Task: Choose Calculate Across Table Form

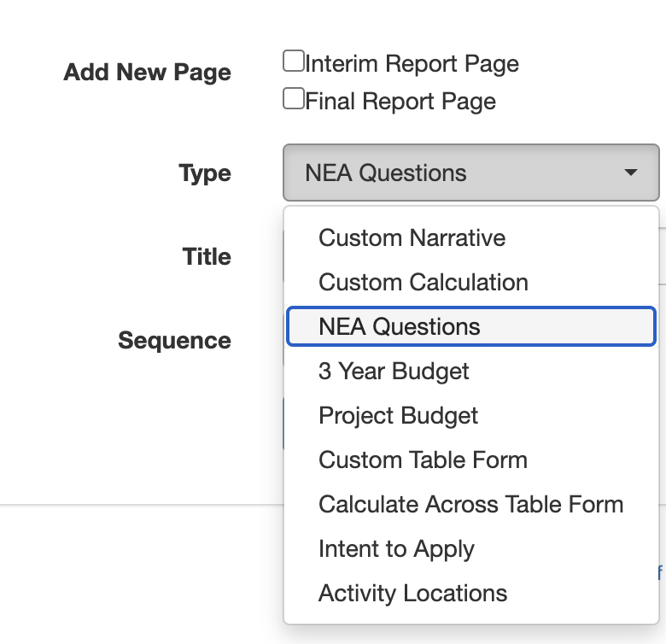Action: pos(471,504)
